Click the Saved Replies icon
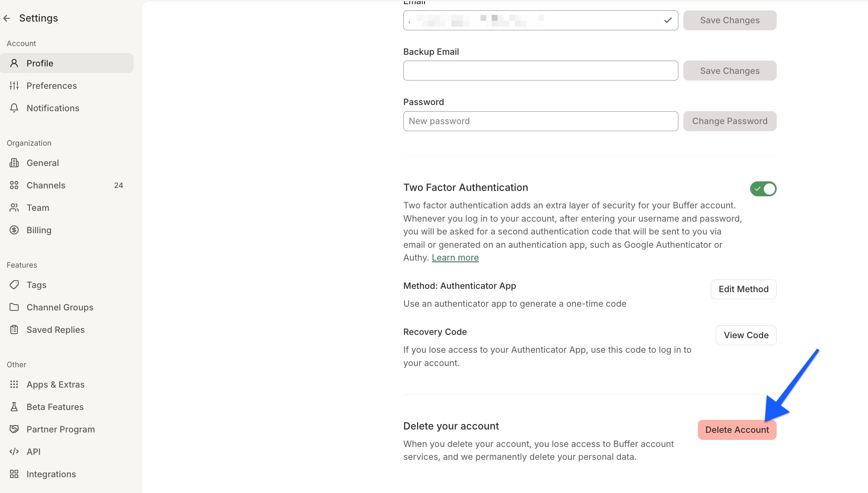The height and width of the screenshot is (493, 868). (x=15, y=329)
